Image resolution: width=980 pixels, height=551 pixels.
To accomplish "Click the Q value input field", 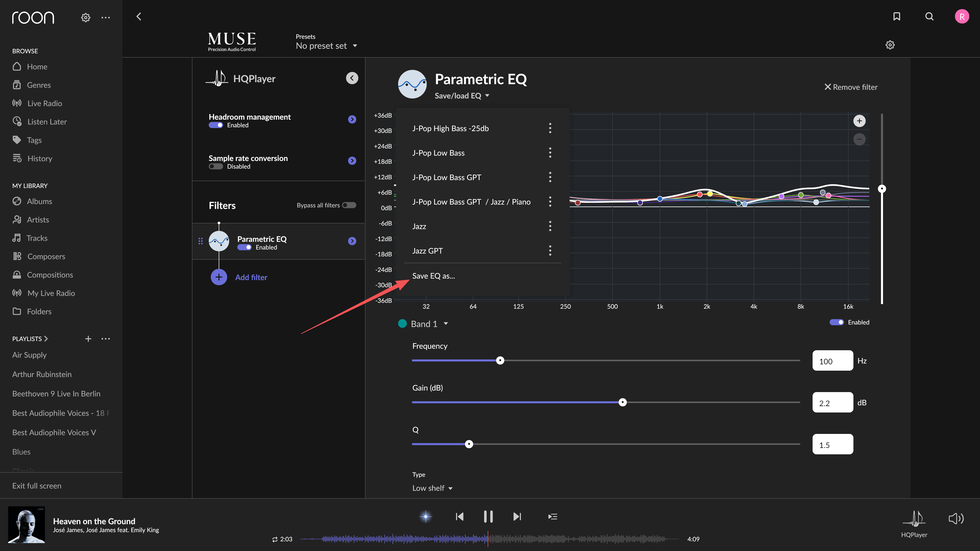I will pos(833,444).
